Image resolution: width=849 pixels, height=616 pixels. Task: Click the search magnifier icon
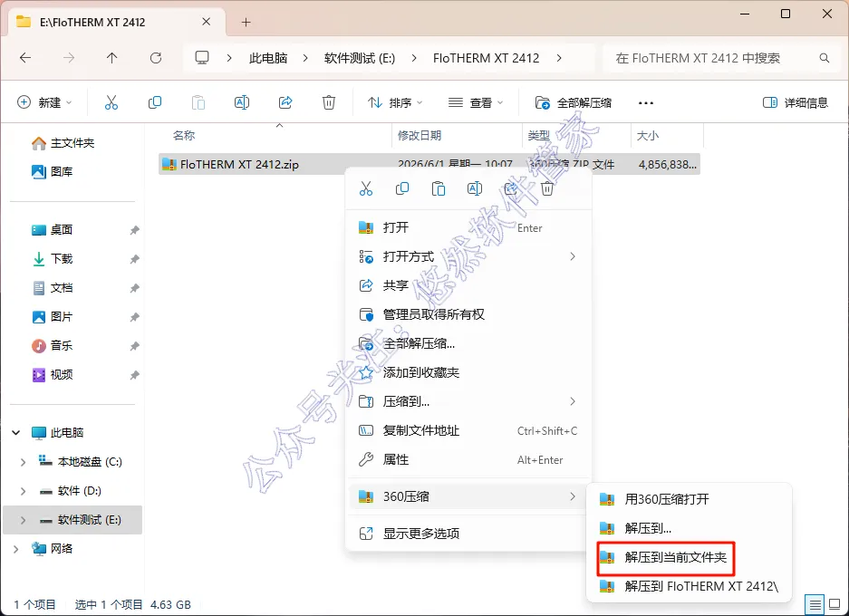click(x=825, y=58)
